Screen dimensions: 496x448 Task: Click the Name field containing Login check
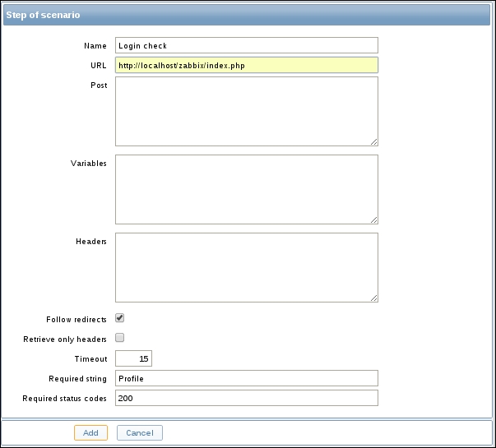pos(246,46)
